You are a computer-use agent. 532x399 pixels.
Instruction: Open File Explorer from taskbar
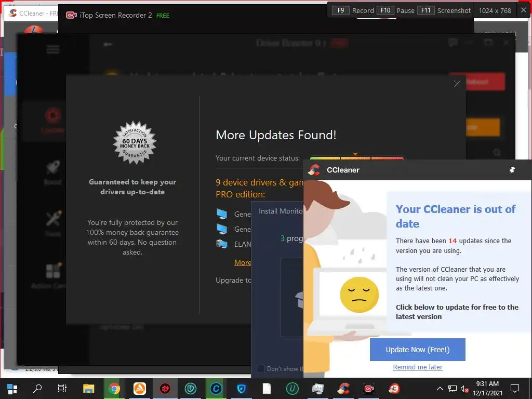tap(88, 389)
